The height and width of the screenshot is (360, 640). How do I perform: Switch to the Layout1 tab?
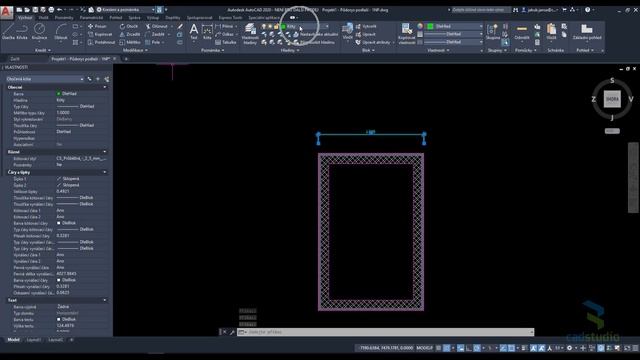click(x=33, y=340)
